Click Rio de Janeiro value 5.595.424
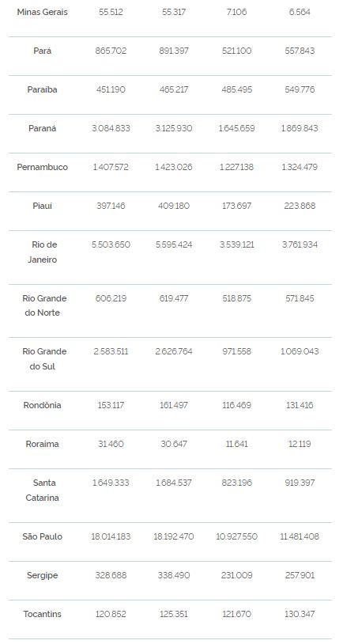 174,244
